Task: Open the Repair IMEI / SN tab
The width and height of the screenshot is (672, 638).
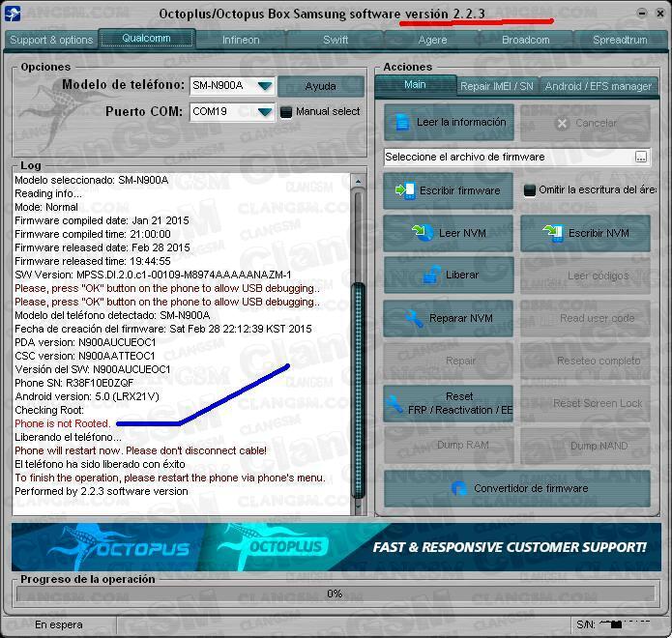Action: coord(497,86)
